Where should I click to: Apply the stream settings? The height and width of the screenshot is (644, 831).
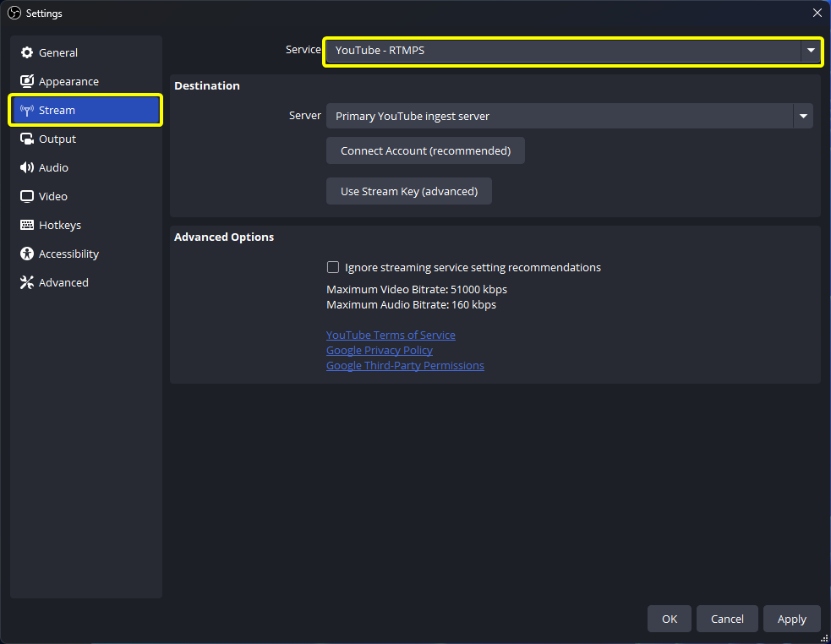[792, 619]
